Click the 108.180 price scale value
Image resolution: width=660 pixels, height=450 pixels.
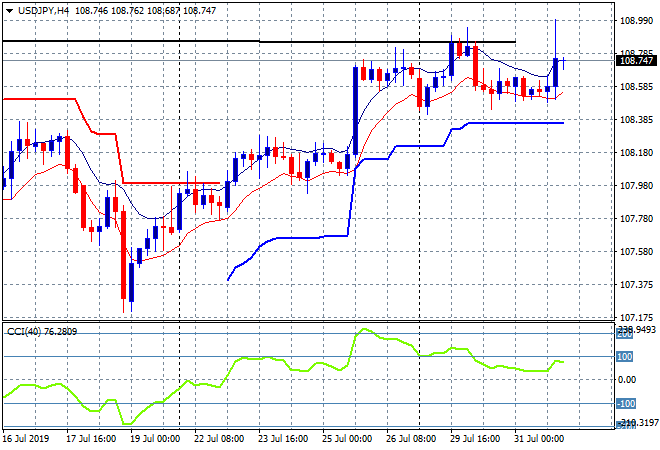636,153
